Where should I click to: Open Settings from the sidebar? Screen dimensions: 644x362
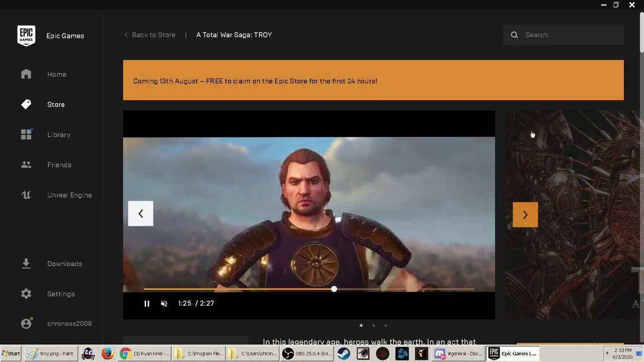pos(61,294)
